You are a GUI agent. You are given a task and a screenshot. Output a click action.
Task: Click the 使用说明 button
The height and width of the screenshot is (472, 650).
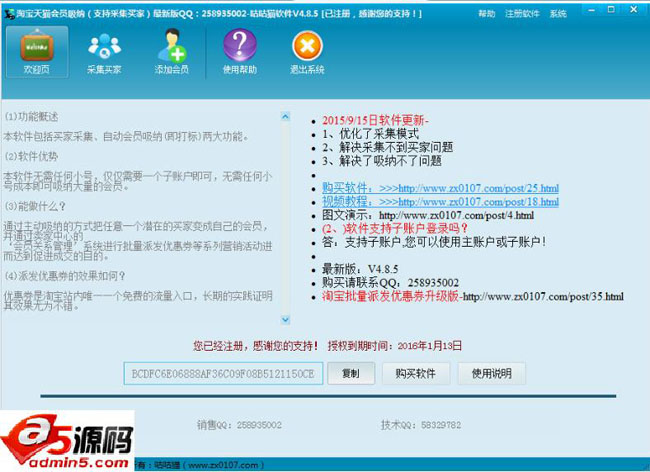pyautogui.click(x=492, y=373)
